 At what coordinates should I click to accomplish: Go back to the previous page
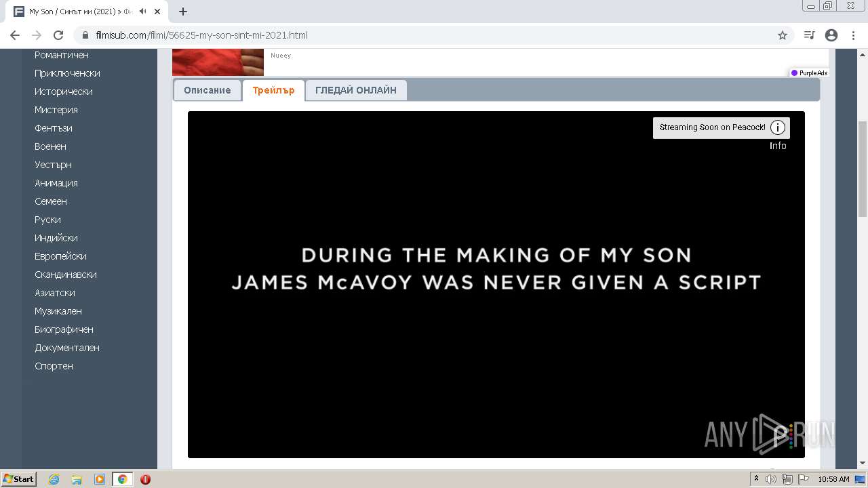(x=15, y=35)
